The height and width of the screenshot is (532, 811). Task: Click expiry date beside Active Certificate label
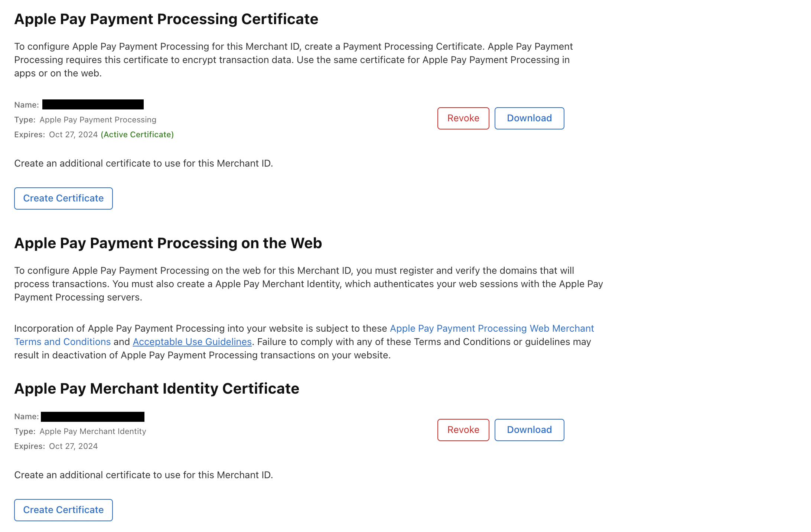73,135
